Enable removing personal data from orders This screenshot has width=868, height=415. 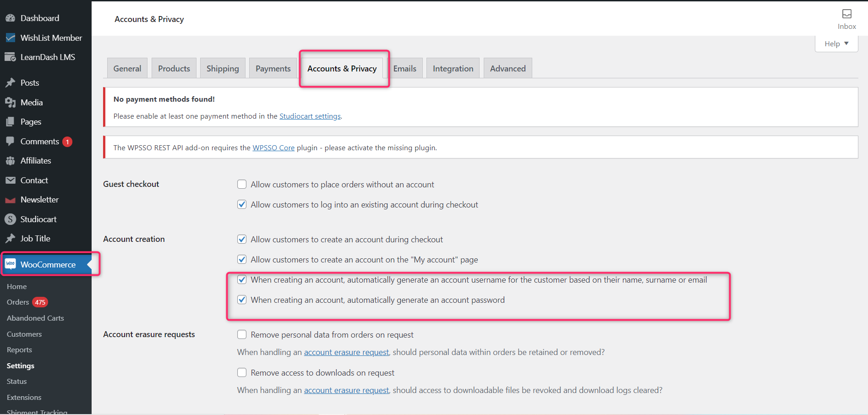242,334
